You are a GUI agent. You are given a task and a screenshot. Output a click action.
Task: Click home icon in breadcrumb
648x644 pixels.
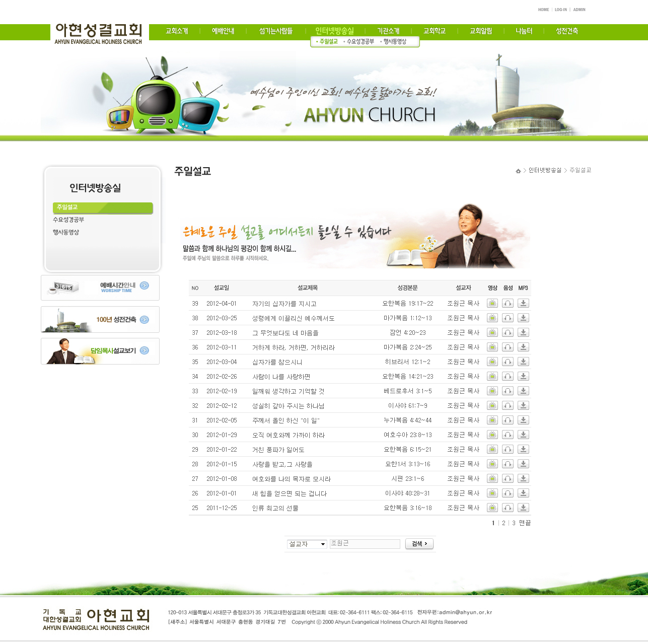518,171
